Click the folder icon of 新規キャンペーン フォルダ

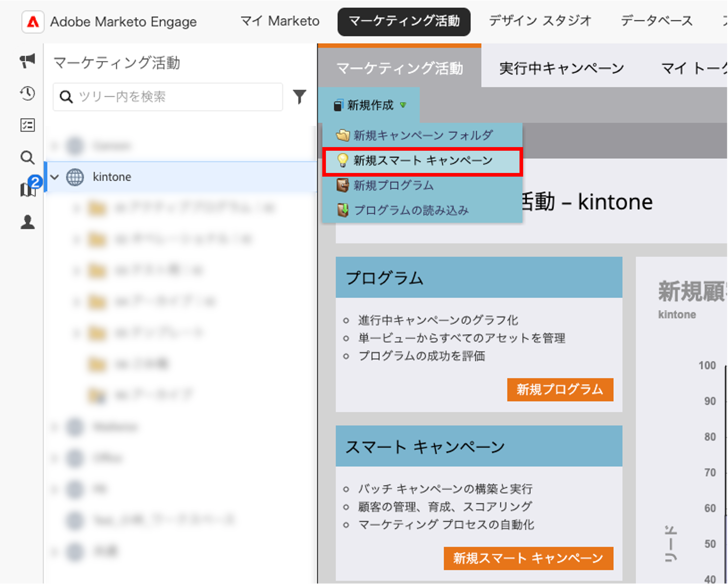[x=343, y=135]
